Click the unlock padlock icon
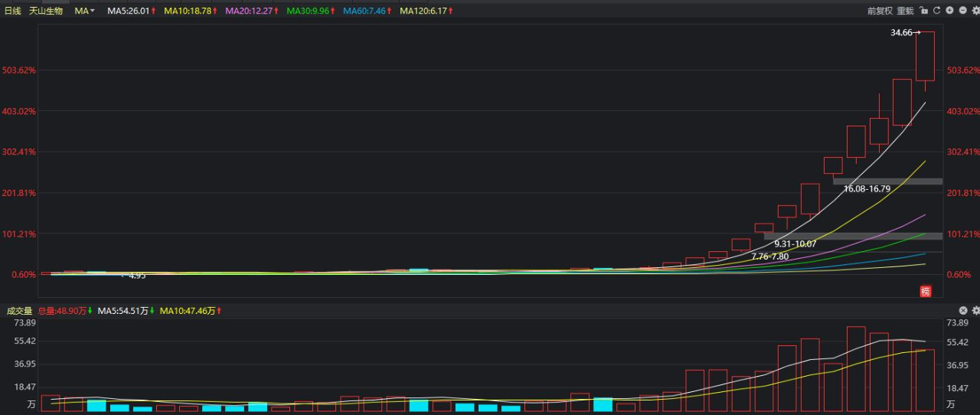Viewport: 980px width, 415px height. pos(924,10)
